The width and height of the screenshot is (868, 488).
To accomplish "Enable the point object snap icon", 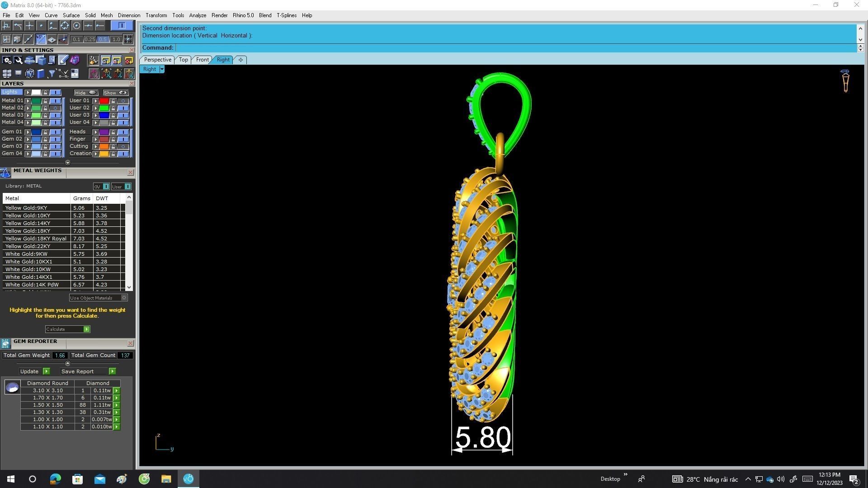I will tap(41, 26).
